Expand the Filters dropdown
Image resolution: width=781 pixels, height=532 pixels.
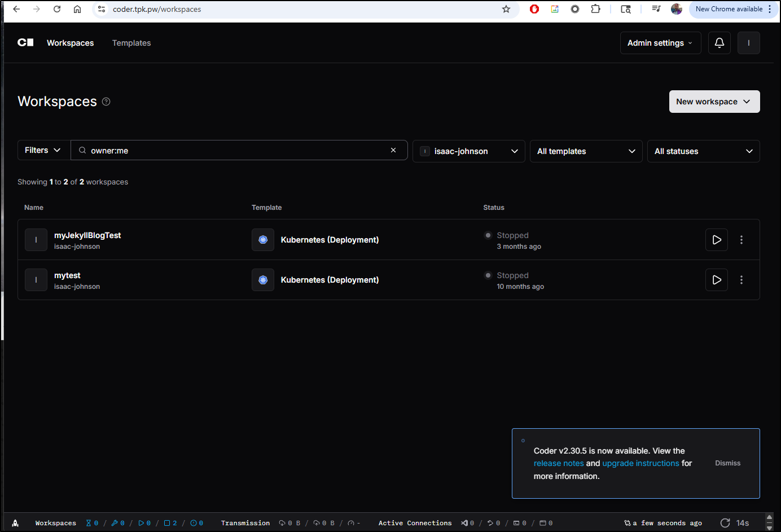coord(43,150)
